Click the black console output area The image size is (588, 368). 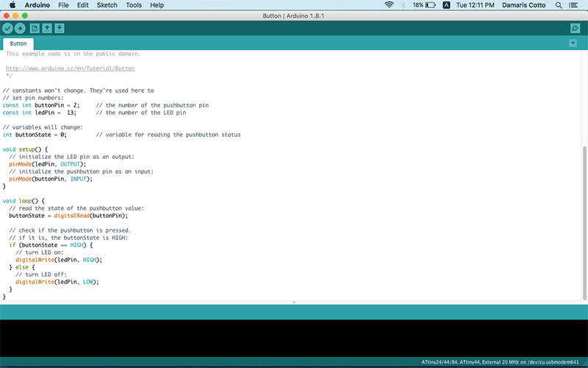point(294,339)
